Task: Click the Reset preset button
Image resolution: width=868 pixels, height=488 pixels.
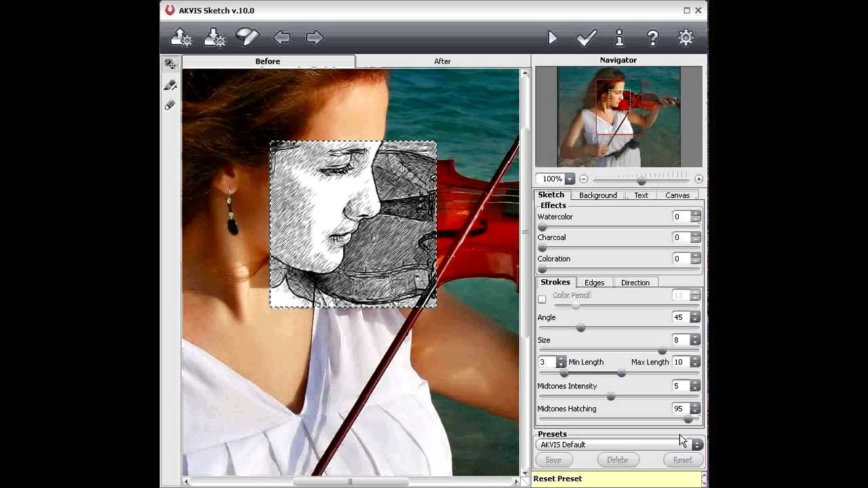Action: point(682,460)
